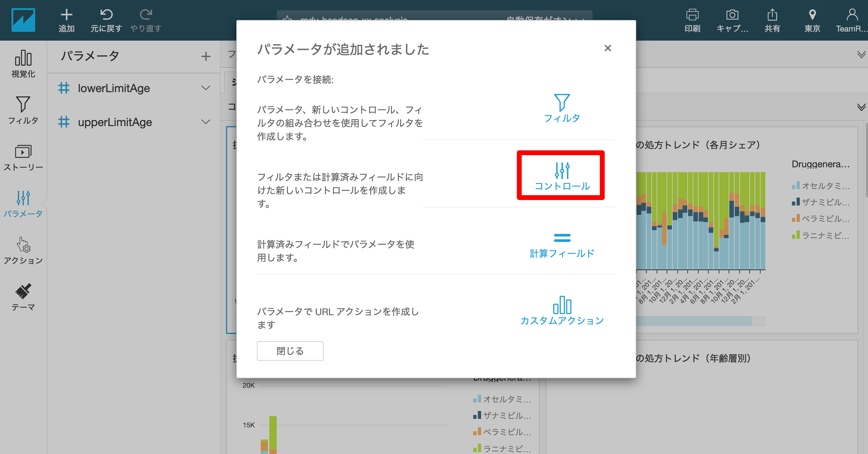Click the horizontal chart scroll slider

694,321
